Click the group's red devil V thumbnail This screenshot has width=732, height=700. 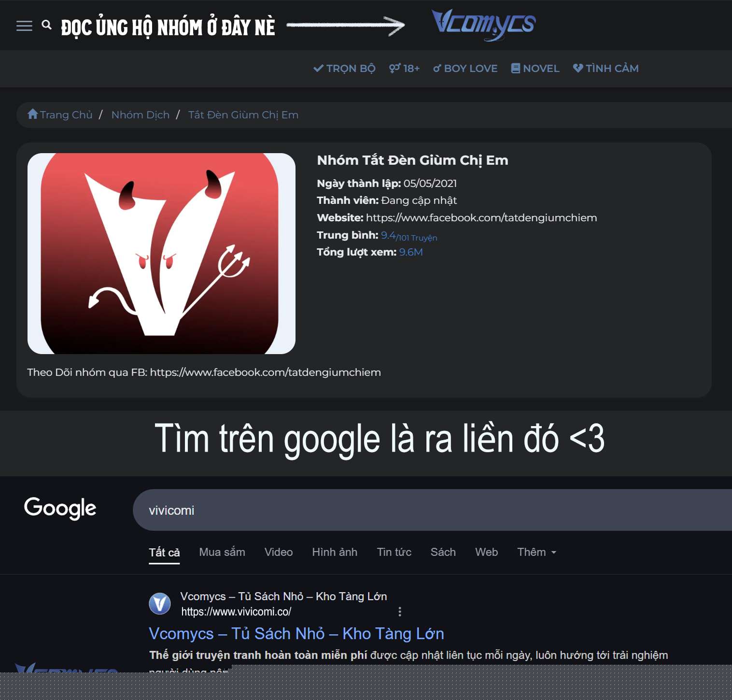coord(161,254)
